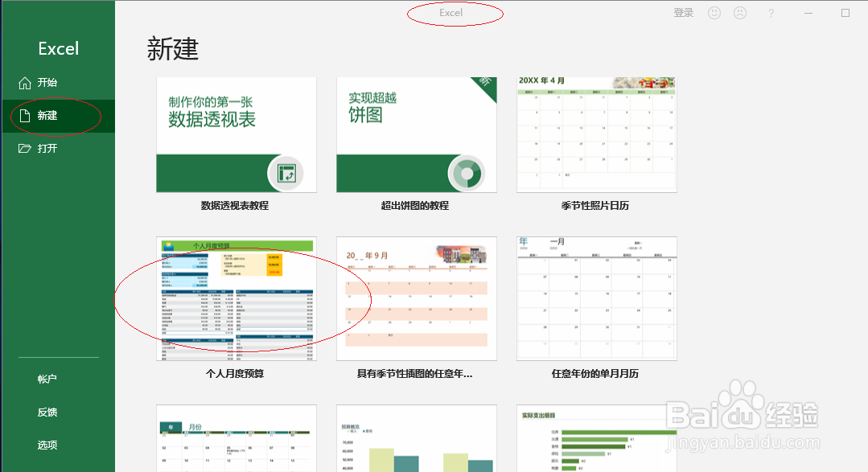Click the 数据透视表教程 label
The height and width of the screenshot is (472, 868).
click(x=235, y=206)
